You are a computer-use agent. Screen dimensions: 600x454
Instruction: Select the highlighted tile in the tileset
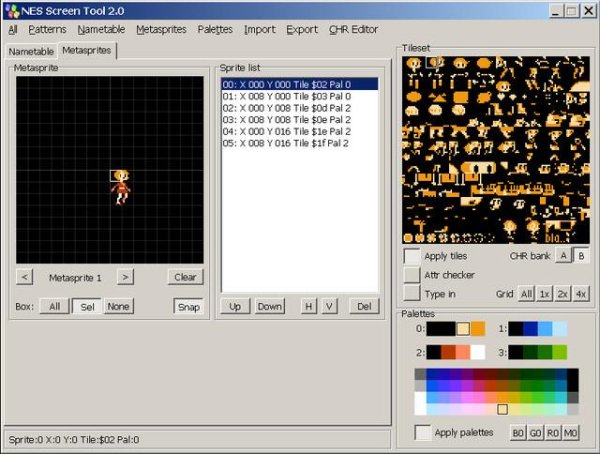(432, 62)
